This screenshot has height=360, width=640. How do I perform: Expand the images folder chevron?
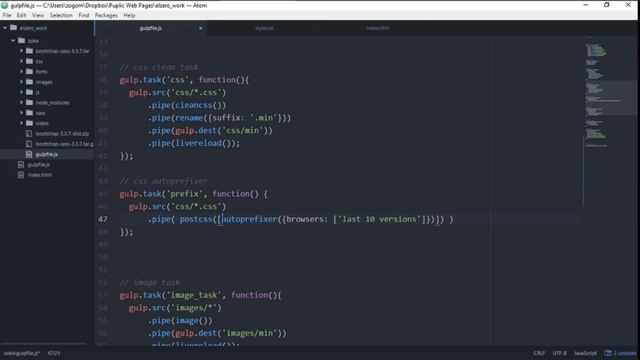[x=21, y=82]
